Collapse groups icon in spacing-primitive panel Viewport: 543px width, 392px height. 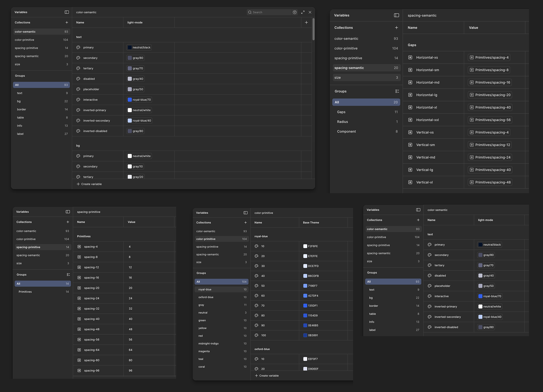pyautogui.click(x=68, y=275)
